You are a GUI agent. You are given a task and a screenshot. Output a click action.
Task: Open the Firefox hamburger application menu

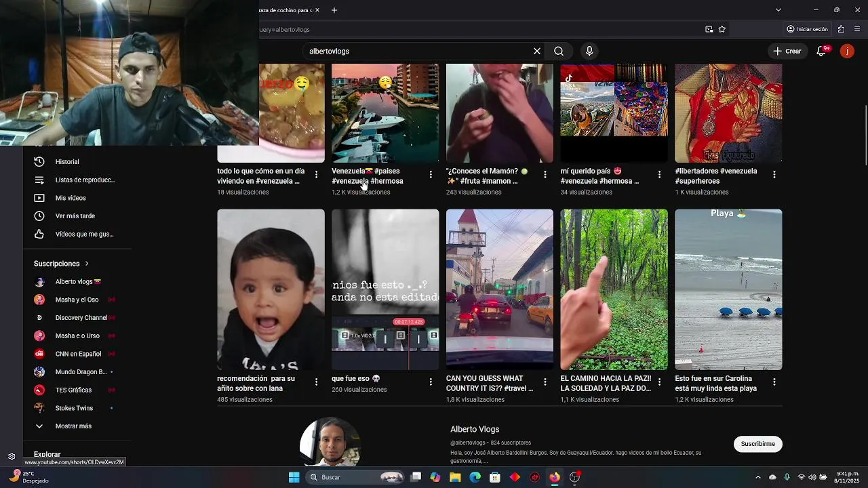pyautogui.click(x=858, y=29)
